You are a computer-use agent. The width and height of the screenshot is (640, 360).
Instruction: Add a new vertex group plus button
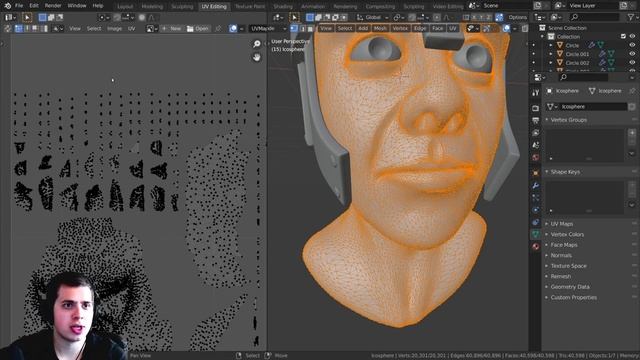coord(632,133)
